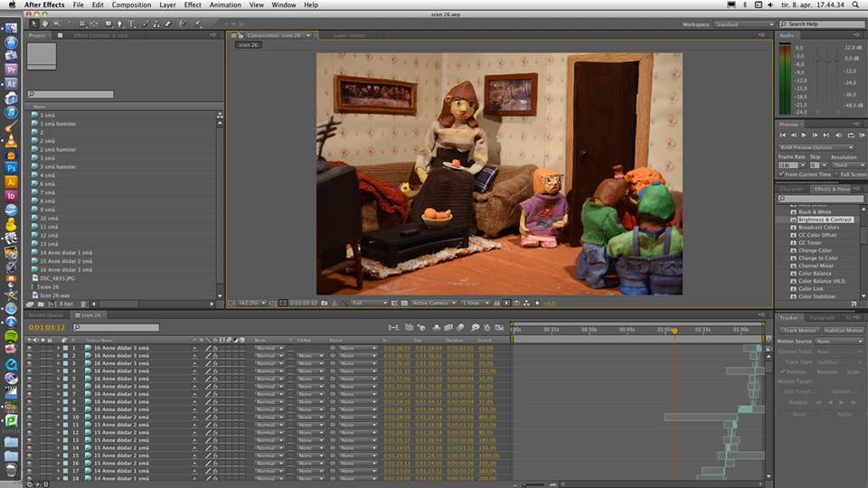Screen dimensions: 868x488
Task: Click the Stabilize Motion button
Action: [x=844, y=330]
